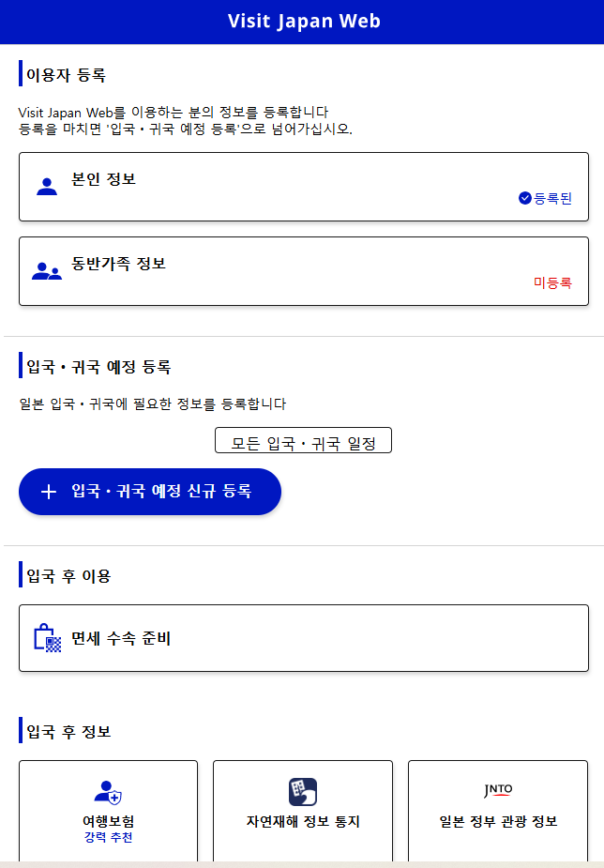Click the 강력 추천 label under 여행보험
The height and width of the screenshot is (868, 604).
click(108, 837)
